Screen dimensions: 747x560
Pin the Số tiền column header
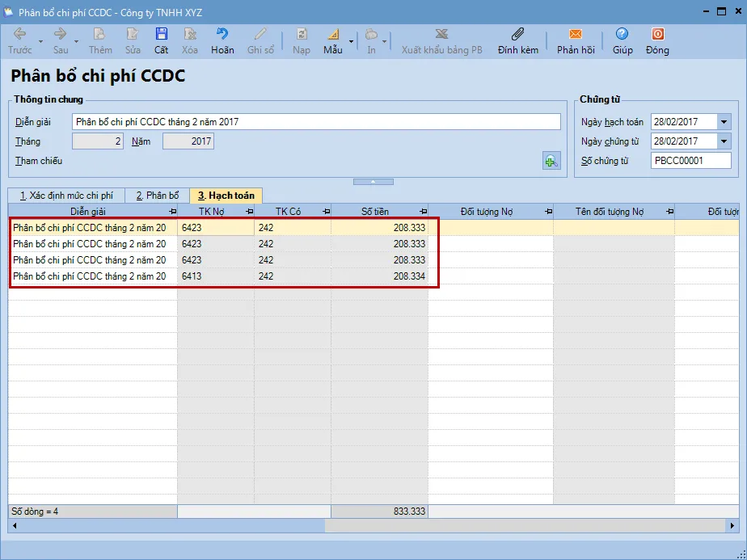(x=422, y=212)
